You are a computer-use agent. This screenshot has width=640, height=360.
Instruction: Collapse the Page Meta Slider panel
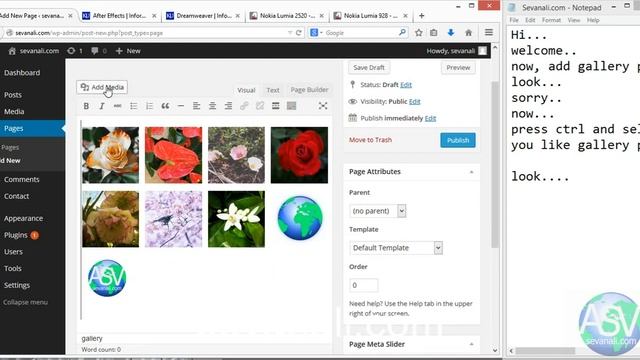coord(471,344)
